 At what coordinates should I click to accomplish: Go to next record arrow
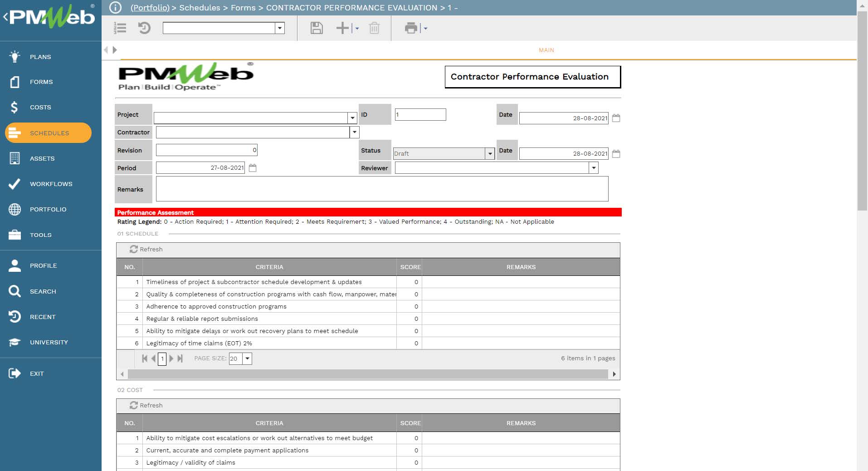click(115, 50)
